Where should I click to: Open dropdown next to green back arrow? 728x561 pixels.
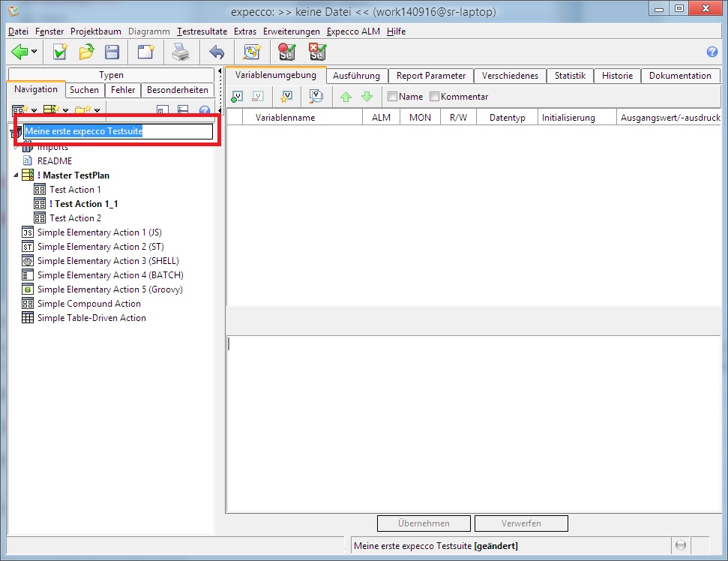(x=34, y=52)
